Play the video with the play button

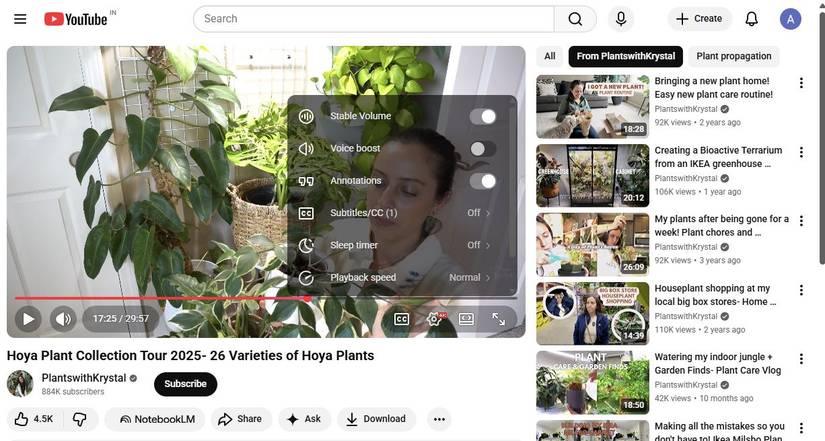point(28,318)
